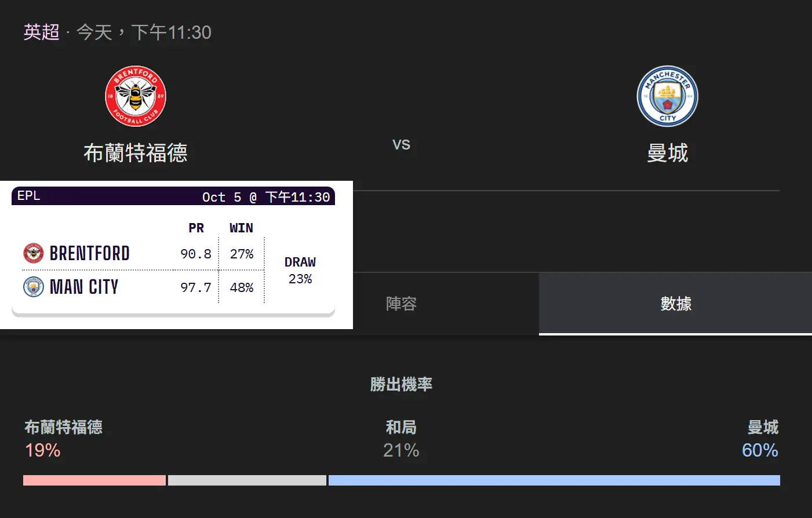Click MAN CITY row name in EPL card
Screen dimensions: 812x518
click(x=84, y=287)
